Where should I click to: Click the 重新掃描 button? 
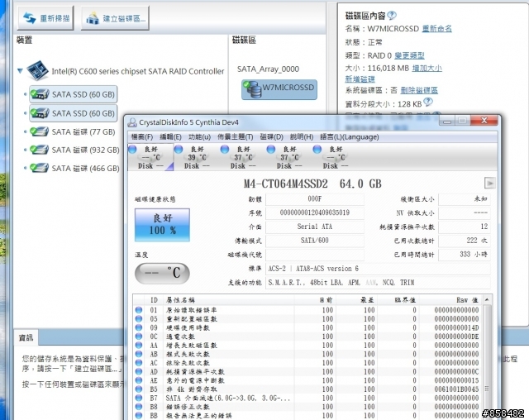coord(45,18)
